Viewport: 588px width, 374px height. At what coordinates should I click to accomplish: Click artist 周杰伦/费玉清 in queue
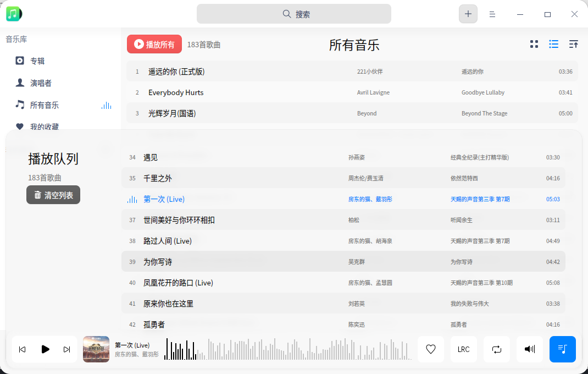pos(365,178)
